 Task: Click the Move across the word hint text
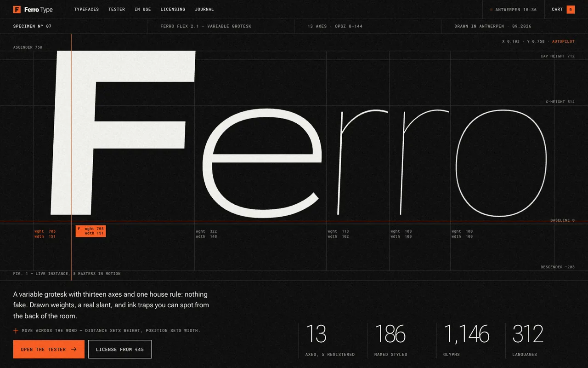coord(111,330)
